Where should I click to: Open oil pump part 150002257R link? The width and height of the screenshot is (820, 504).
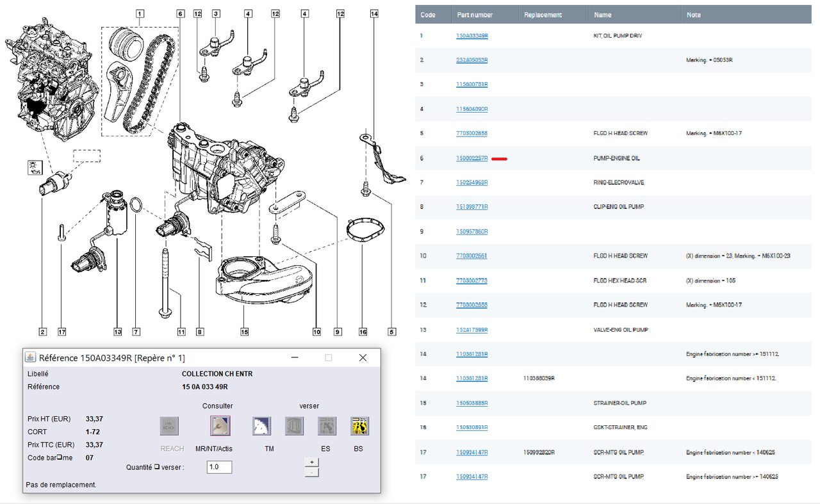[472, 158]
